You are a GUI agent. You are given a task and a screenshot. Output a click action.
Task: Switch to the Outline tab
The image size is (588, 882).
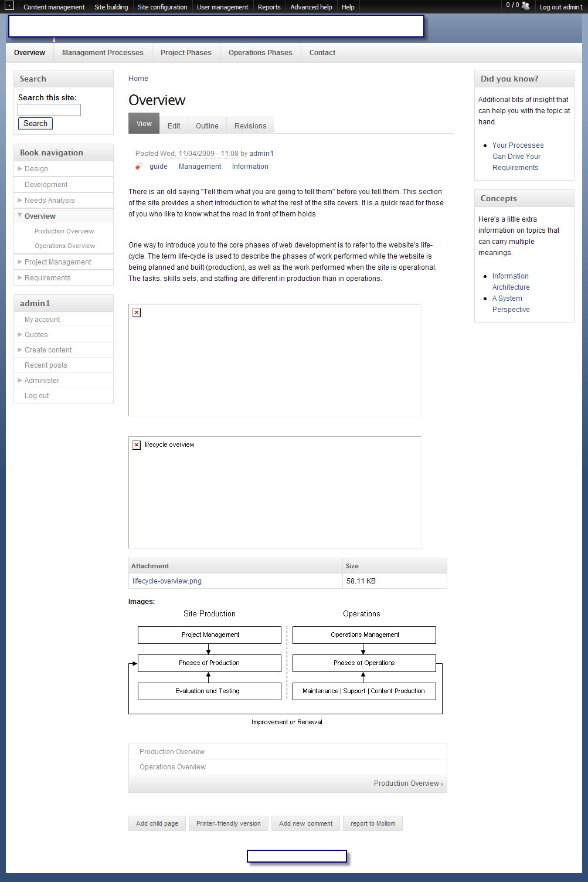[207, 125]
